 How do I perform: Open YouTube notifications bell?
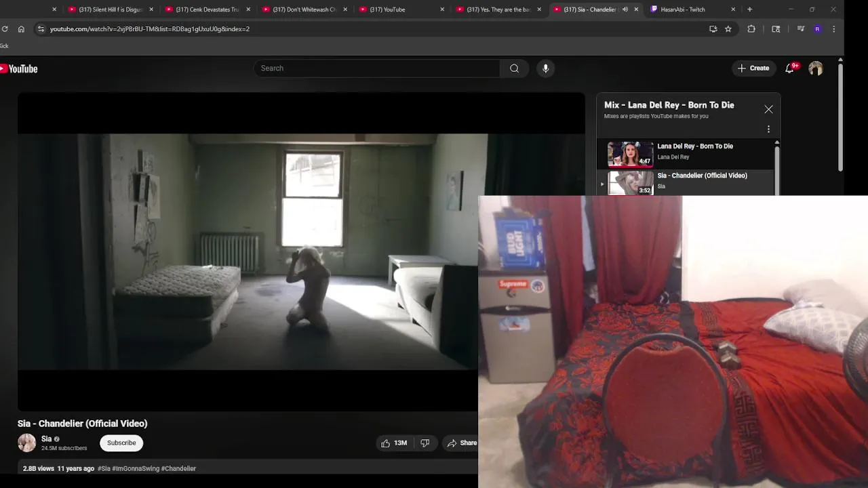(x=789, y=68)
